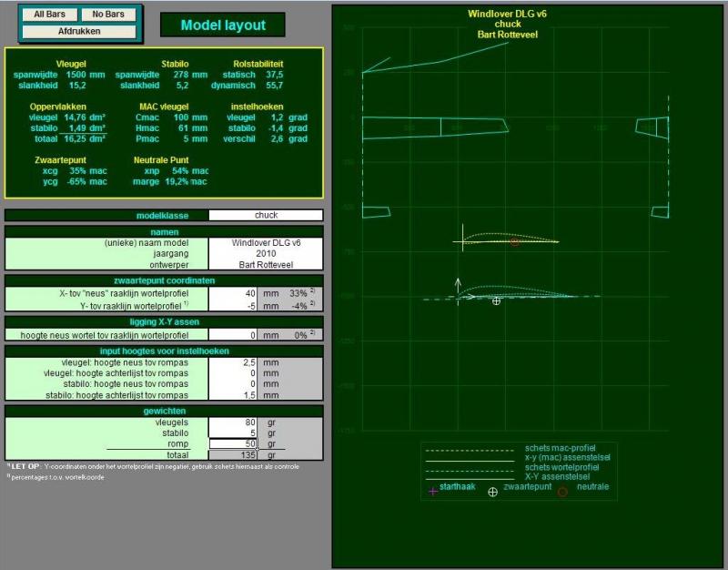The image size is (728, 570).
Task: Click the ycg value -65%
Action: (76, 181)
